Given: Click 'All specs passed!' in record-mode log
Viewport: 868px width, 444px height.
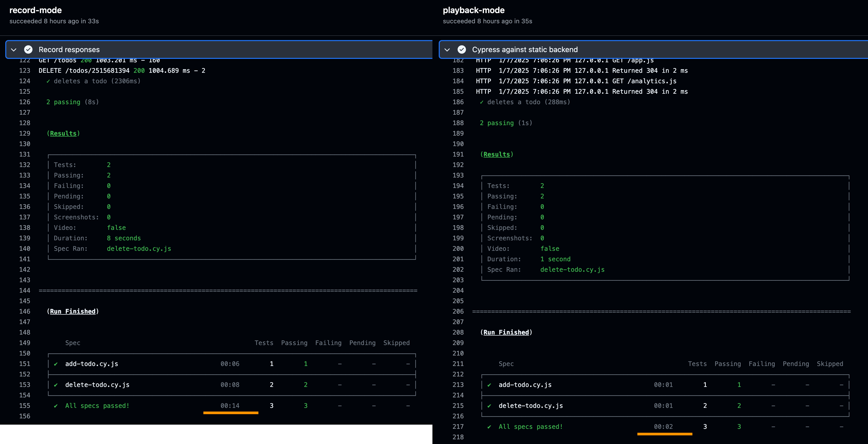Looking at the screenshot, I should (97, 406).
